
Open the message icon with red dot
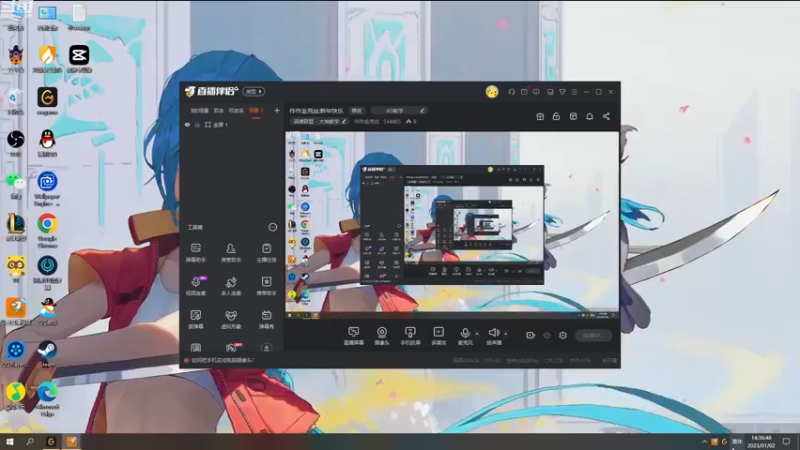click(x=524, y=92)
